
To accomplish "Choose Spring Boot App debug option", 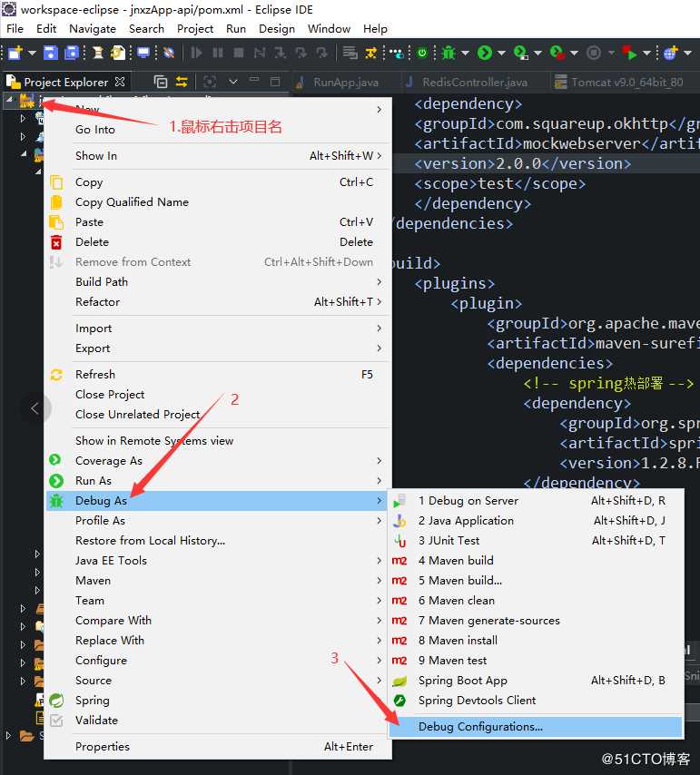I will click(536, 681).
